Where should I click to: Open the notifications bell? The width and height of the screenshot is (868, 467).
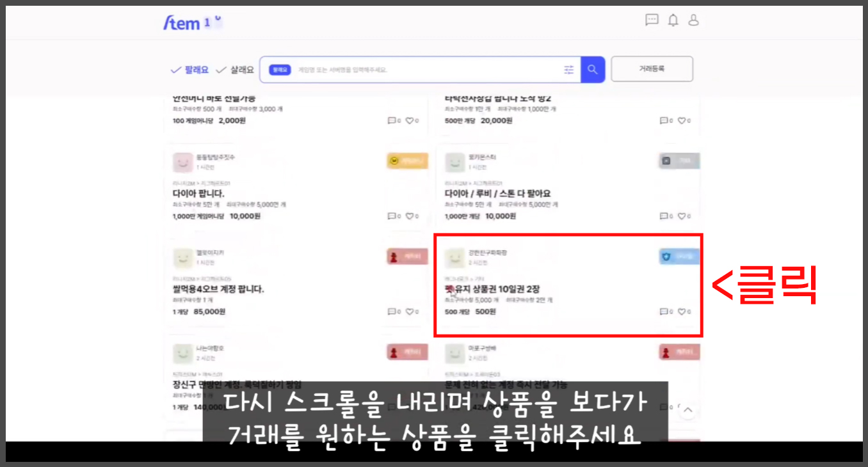(673, 20)
